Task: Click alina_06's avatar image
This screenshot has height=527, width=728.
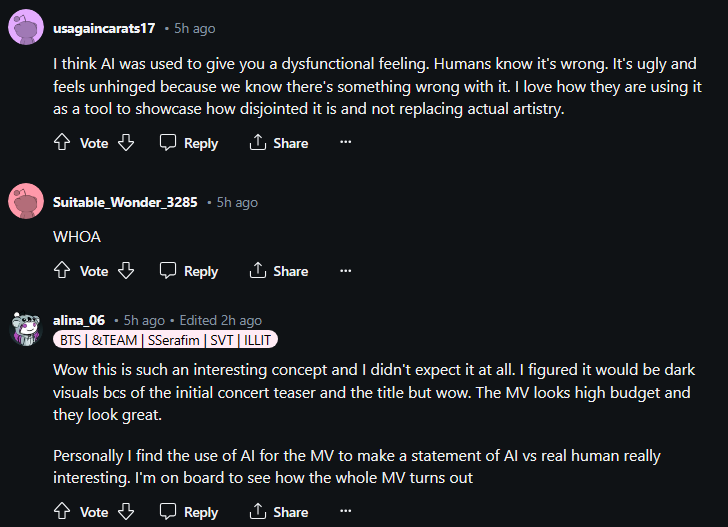Action: click(x=25, y=328)
